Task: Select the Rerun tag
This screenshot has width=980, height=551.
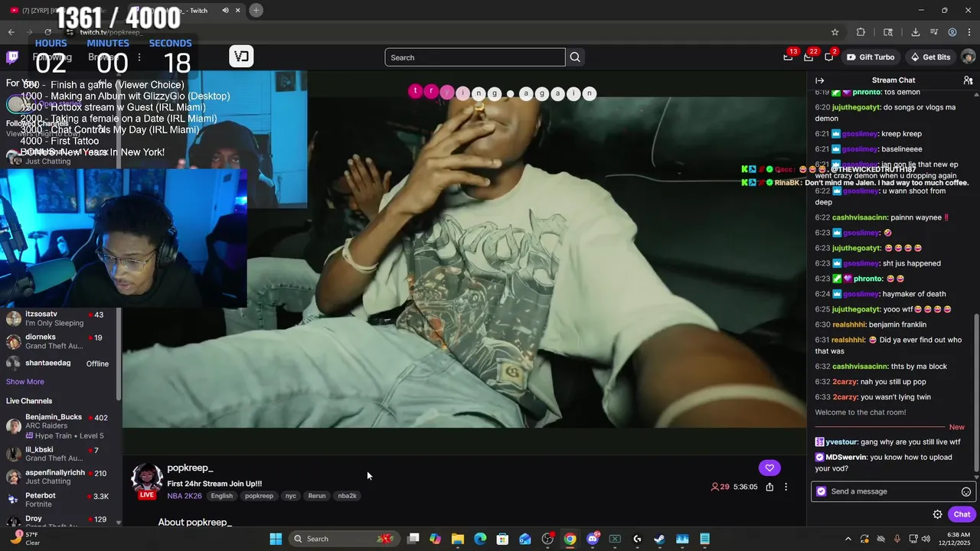Action: pyautogui.click(x=317, y=496)
